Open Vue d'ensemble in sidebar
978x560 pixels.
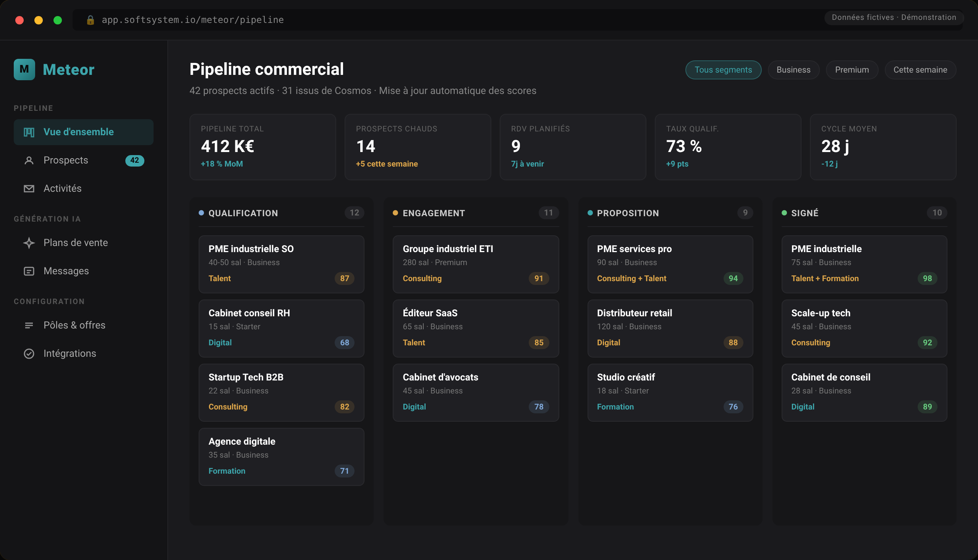pyautogui.click(x=83, y=132)
